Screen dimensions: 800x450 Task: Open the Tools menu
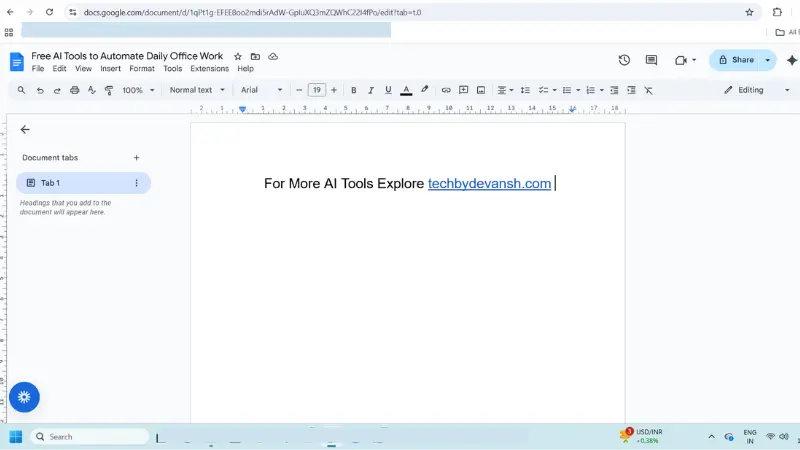(172, 68)
